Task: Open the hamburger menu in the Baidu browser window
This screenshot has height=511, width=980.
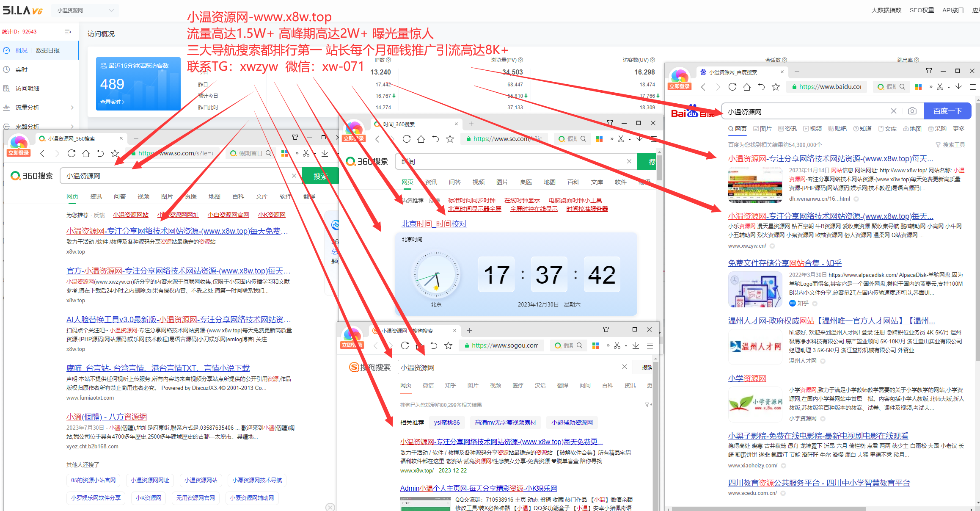Action: pyautogui.click(x=973, y=87)
